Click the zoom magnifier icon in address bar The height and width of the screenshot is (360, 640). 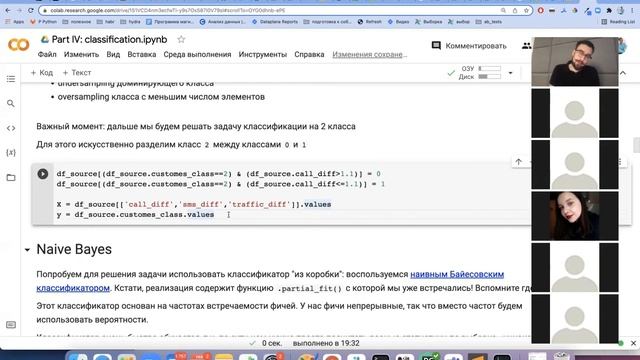(x=503, y=11)
